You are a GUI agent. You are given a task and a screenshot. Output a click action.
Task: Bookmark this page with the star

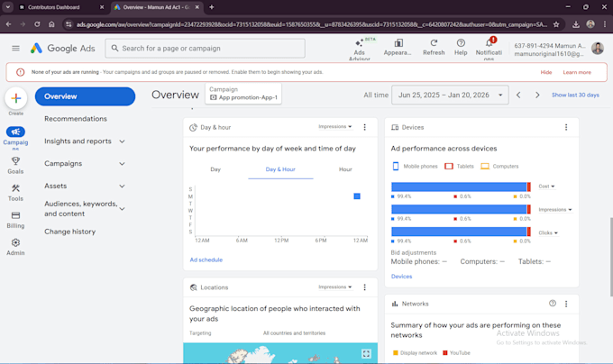pos(556,24)
